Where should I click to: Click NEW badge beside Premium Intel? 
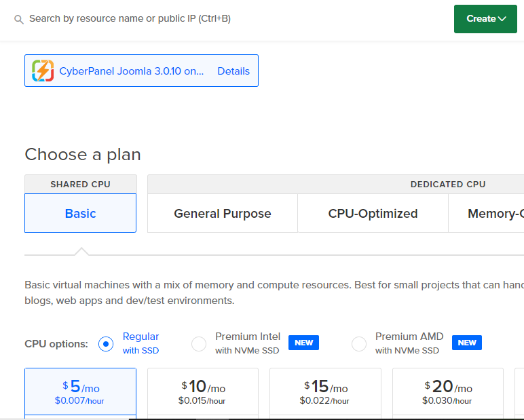(x=303, y=343)
